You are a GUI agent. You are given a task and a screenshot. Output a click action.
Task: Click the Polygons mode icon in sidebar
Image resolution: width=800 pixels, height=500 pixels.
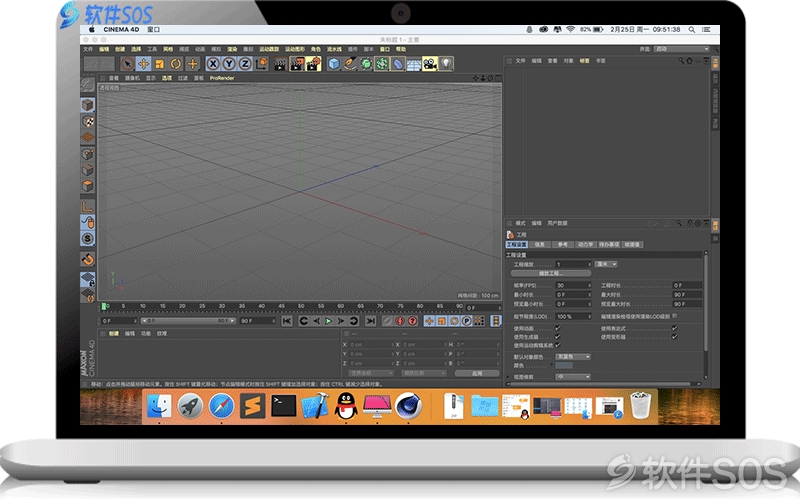click(x=88, y=186)
